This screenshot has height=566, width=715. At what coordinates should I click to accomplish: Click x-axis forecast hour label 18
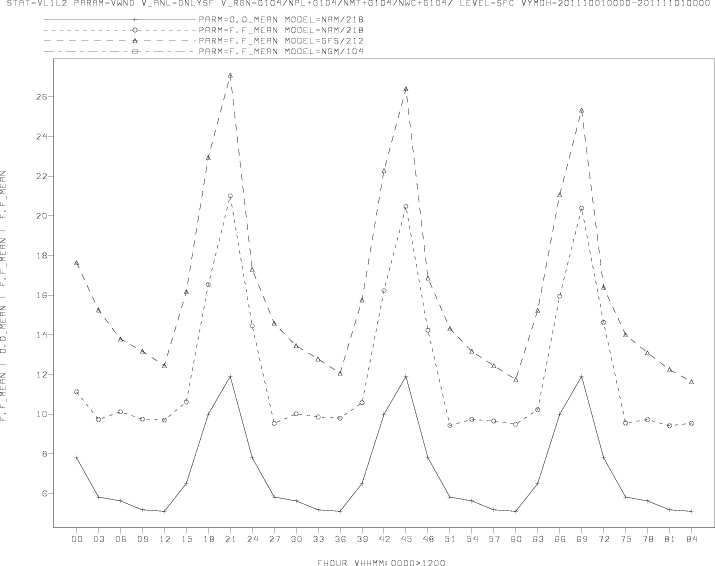click(208, 539)
